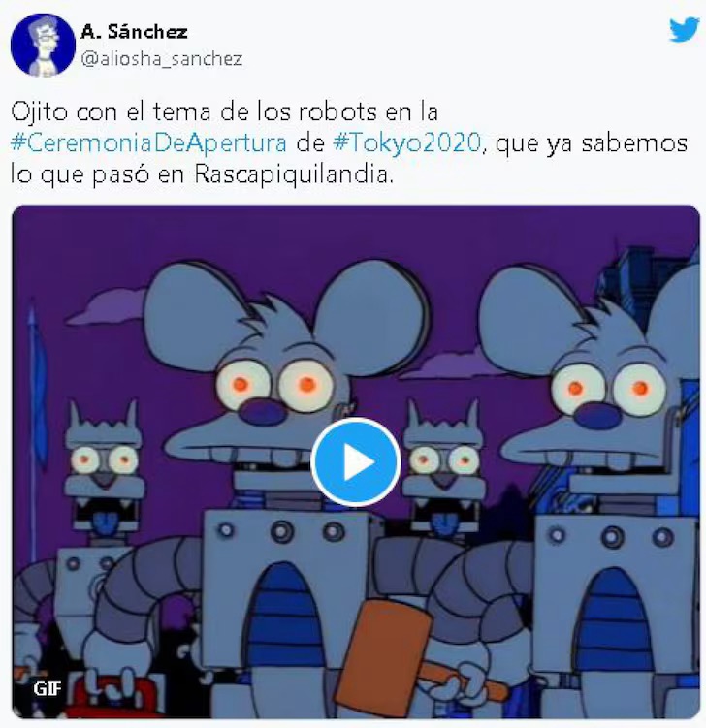Click the red object beside the GIF badge
Screen dimensions: 706x728
pos(113,694)
